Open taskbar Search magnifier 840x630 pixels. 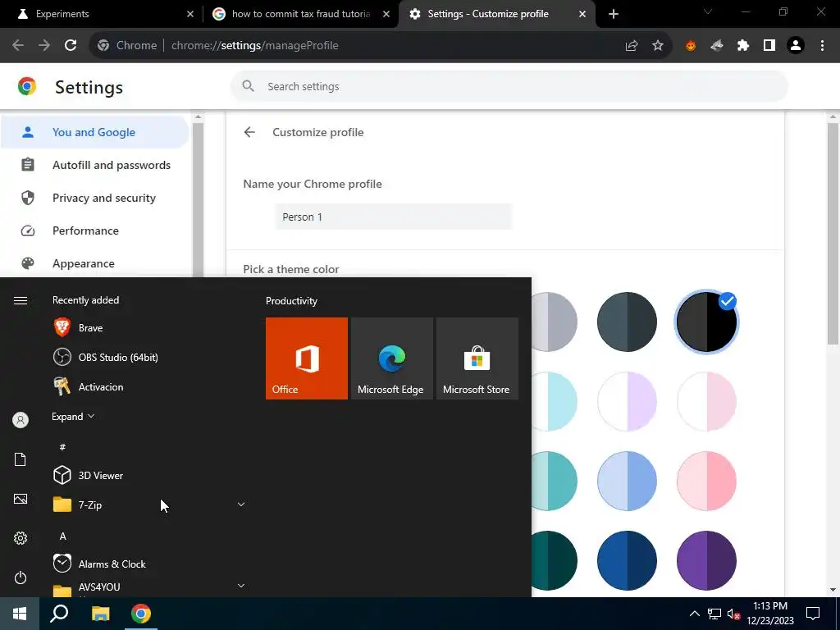59,614
